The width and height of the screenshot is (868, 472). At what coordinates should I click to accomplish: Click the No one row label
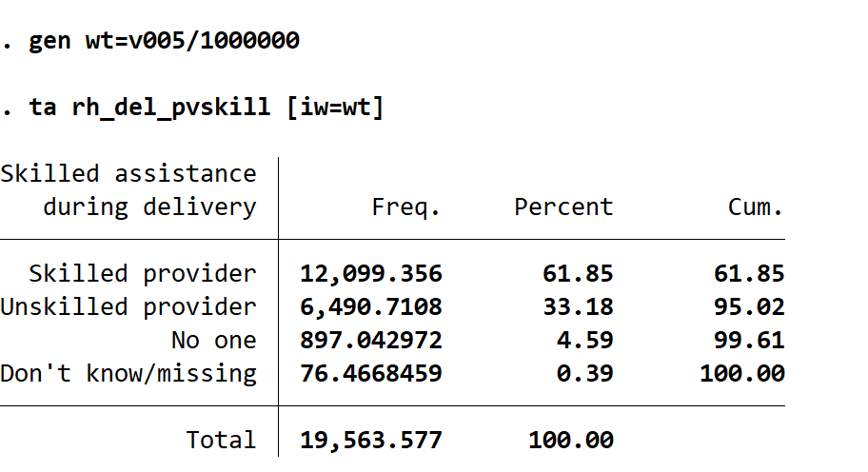(214, 341)
